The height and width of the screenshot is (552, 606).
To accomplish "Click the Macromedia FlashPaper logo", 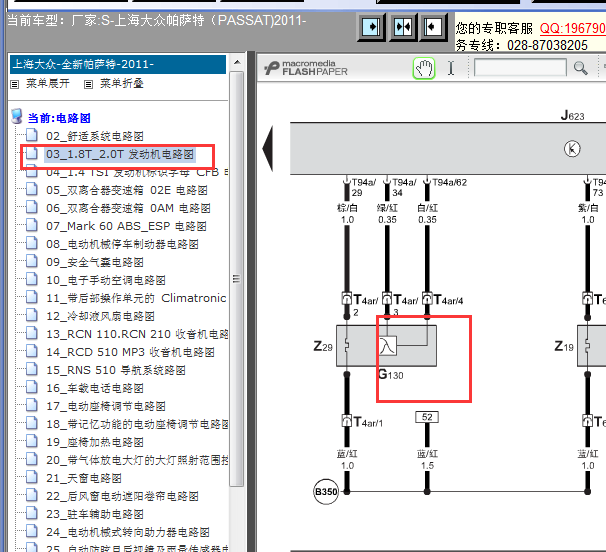I will coord(306,68).
